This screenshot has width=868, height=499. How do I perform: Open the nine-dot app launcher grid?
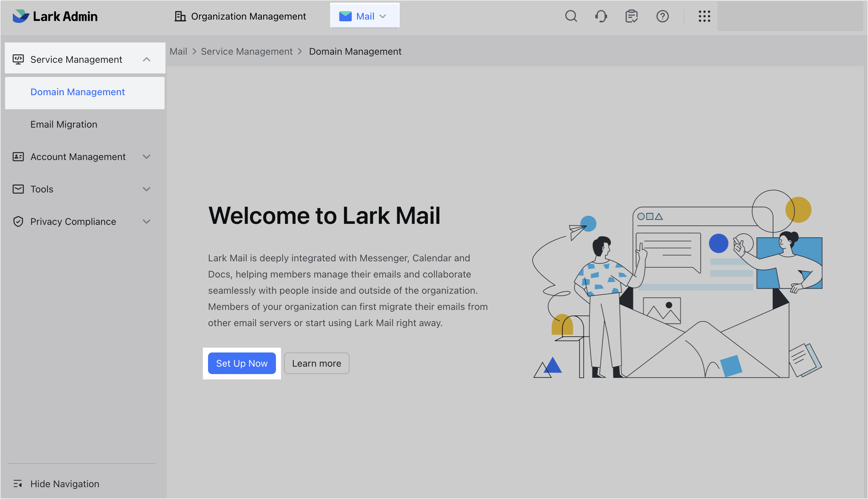704,16
